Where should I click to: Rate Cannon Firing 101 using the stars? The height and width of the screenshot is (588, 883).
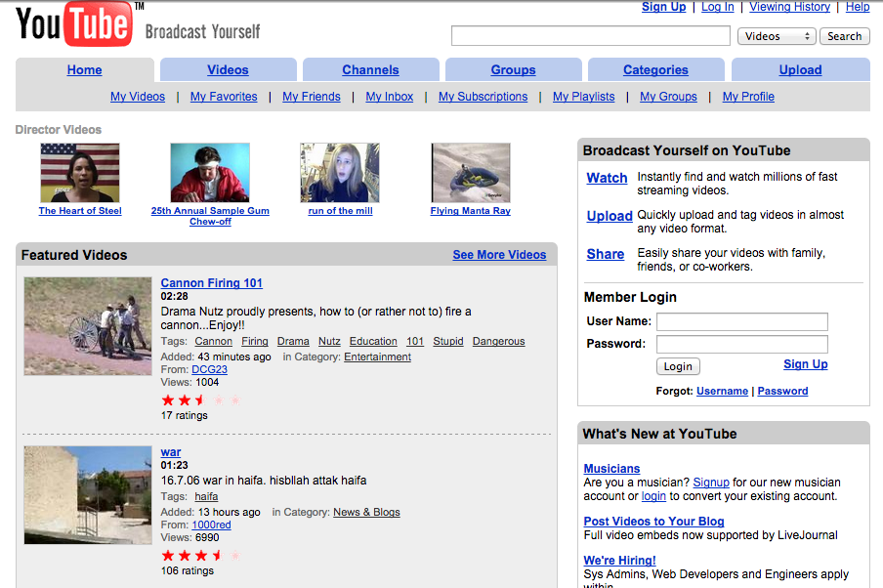pyautogui.click(x=201, y=400)
